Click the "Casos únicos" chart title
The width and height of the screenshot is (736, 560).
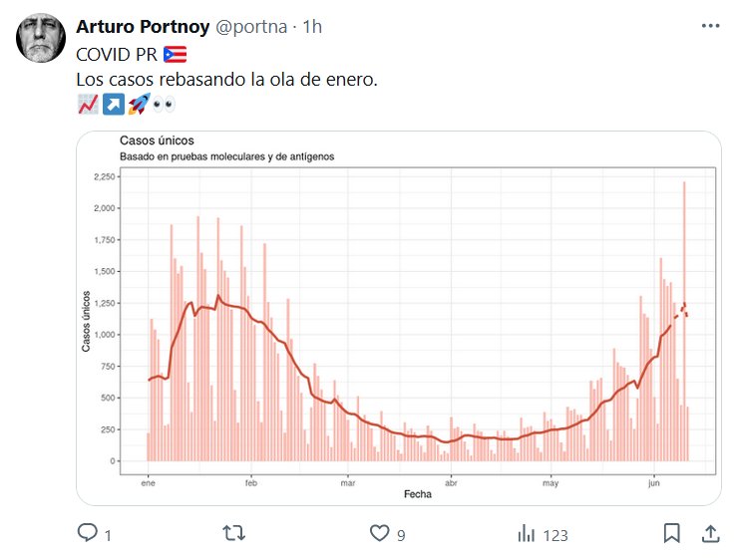(157, 140)
